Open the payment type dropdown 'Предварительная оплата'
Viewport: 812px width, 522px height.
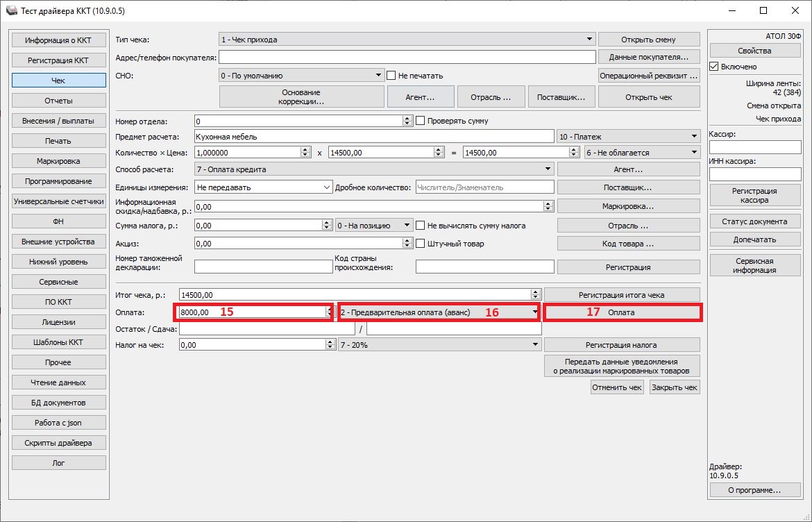(x=534, y=312)
